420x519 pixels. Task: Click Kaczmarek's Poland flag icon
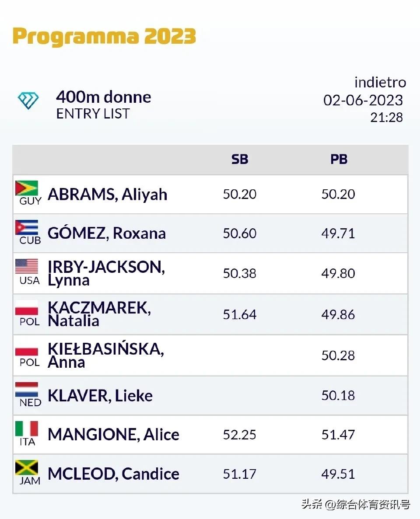(x=27, y=308)
